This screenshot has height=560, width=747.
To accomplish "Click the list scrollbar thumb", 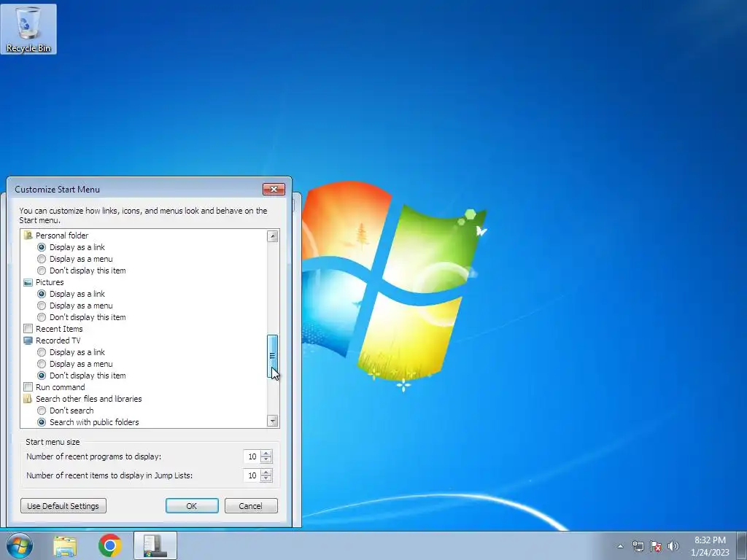I will coord(273,356).
